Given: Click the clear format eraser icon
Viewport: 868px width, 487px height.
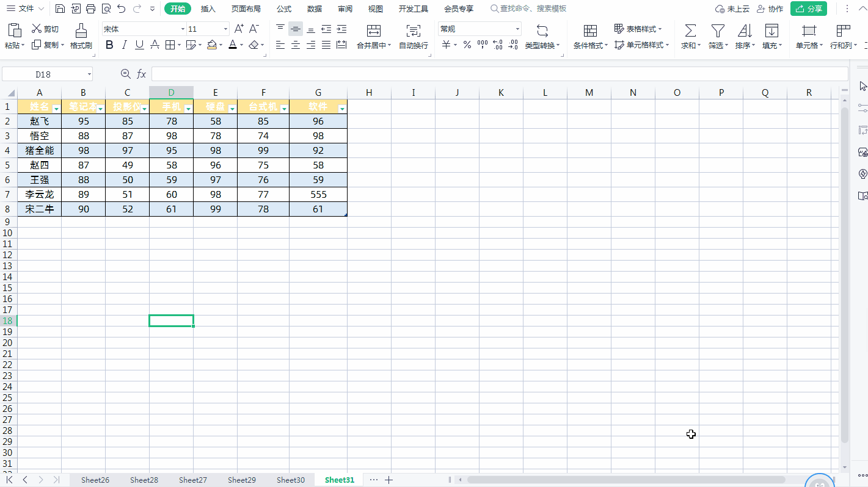Looking at the screenshot, I should click(254, 45).
